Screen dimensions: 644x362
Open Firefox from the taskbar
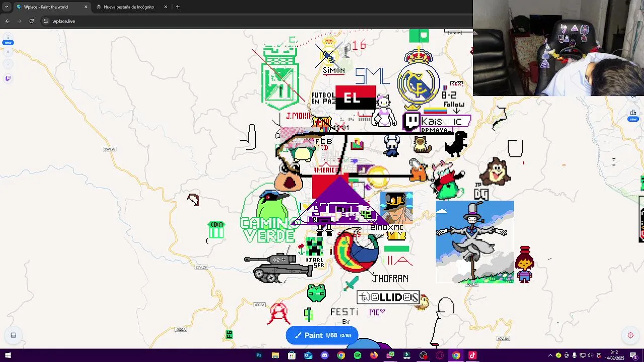pos(374,355)
